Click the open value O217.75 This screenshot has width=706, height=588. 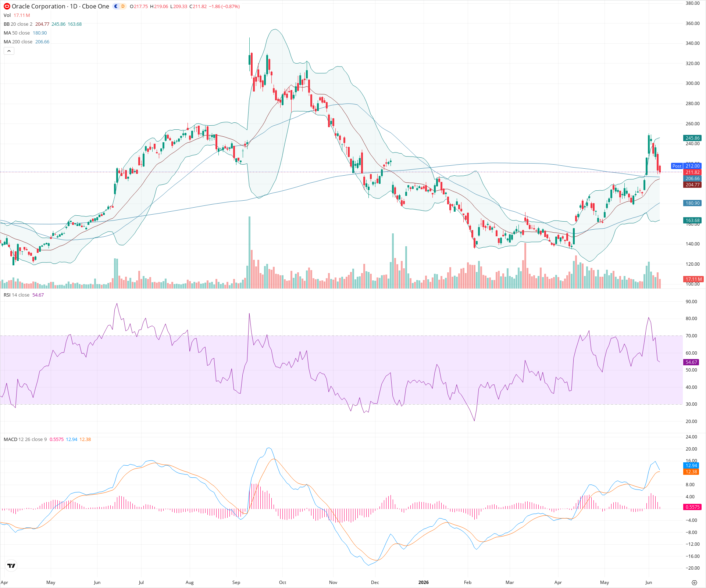[139, 7]
